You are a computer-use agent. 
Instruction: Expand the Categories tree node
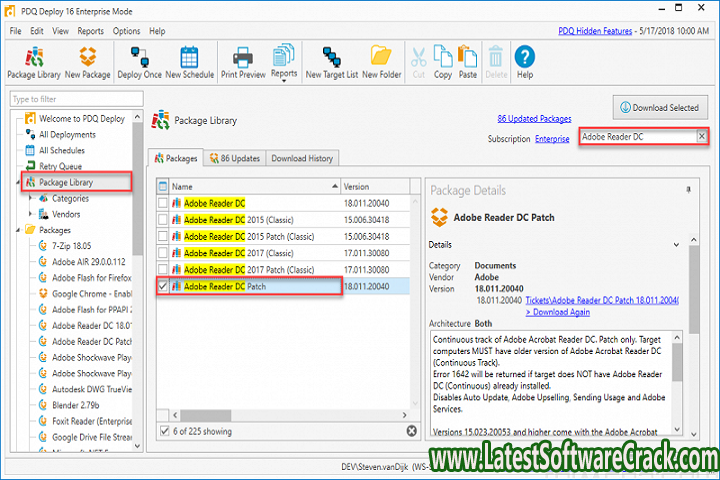point(31,199)
